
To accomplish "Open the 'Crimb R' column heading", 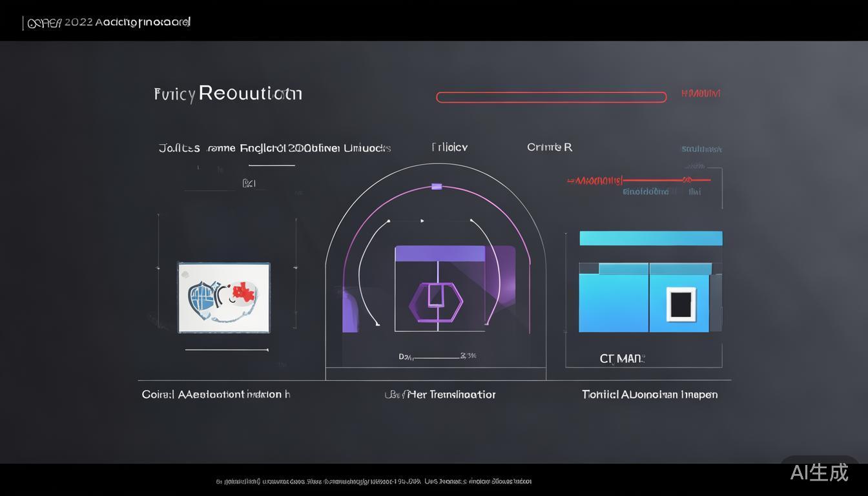I will 549,147.
